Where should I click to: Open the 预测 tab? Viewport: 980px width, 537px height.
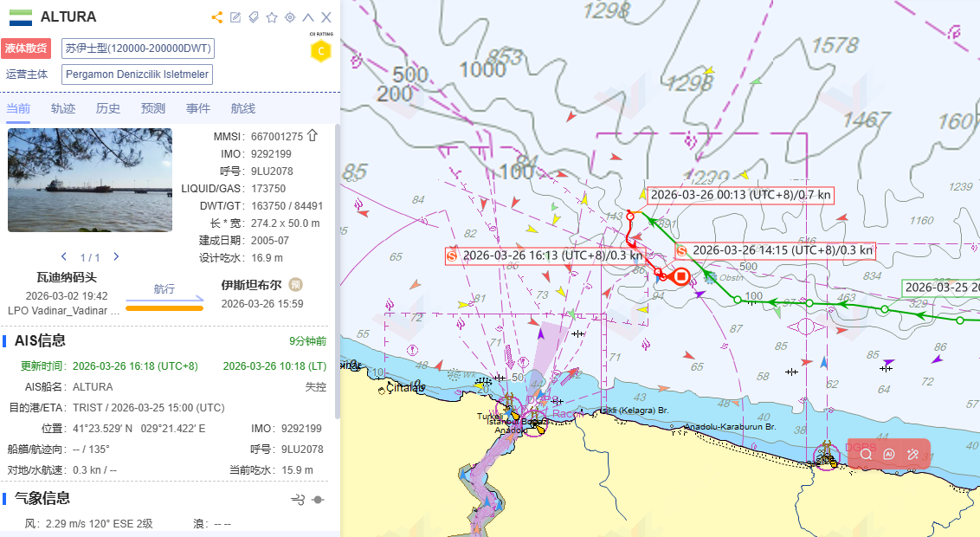[152, 108]
